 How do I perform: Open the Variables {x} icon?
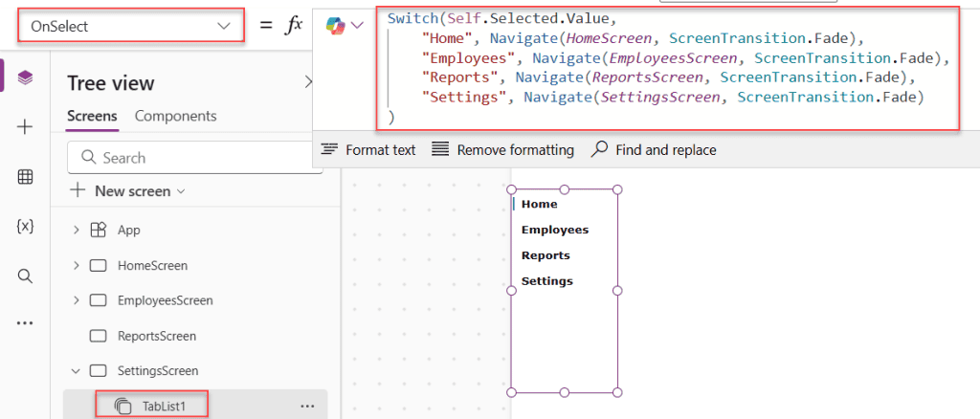(25, 227)
